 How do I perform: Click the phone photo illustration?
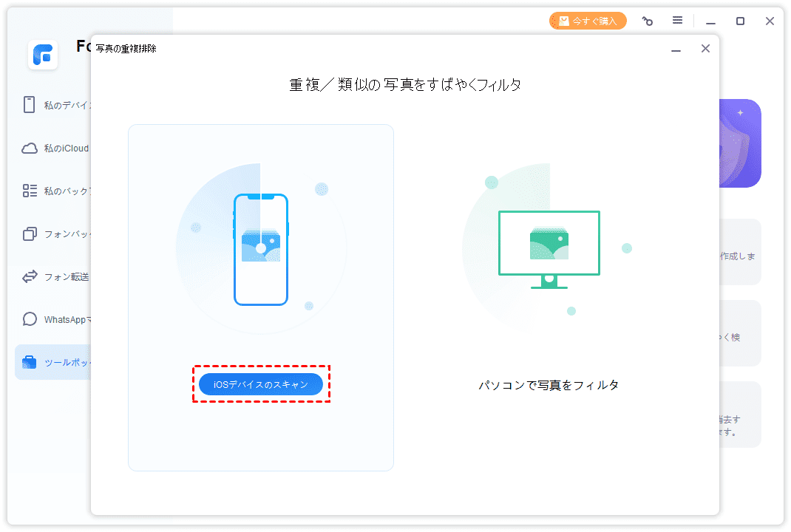[261, 250]
